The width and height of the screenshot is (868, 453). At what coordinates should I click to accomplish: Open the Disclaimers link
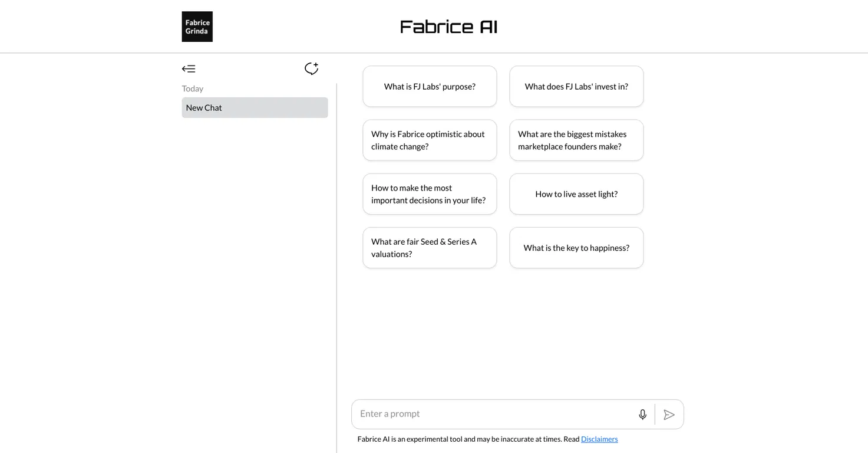tap(599, 439)
